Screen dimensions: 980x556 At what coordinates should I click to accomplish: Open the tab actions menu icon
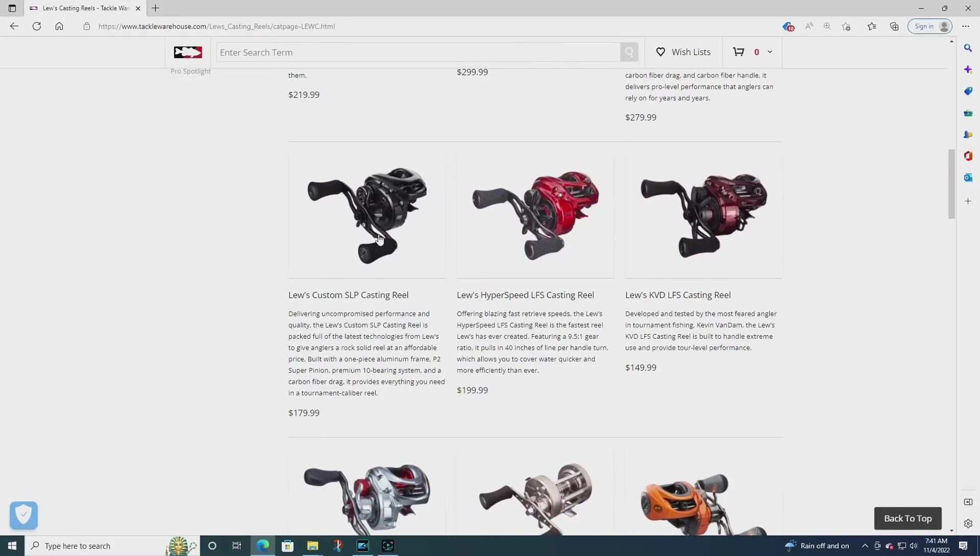[x=12, y=8]
